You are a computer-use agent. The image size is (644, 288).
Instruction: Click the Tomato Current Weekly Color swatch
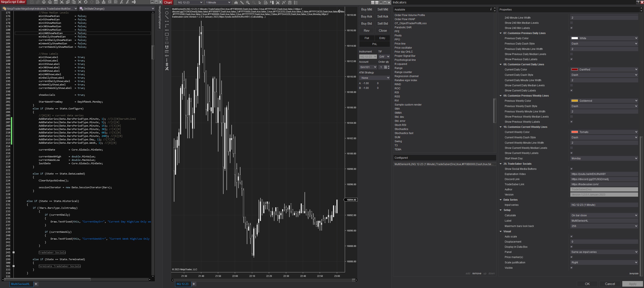tap(574, 132)
